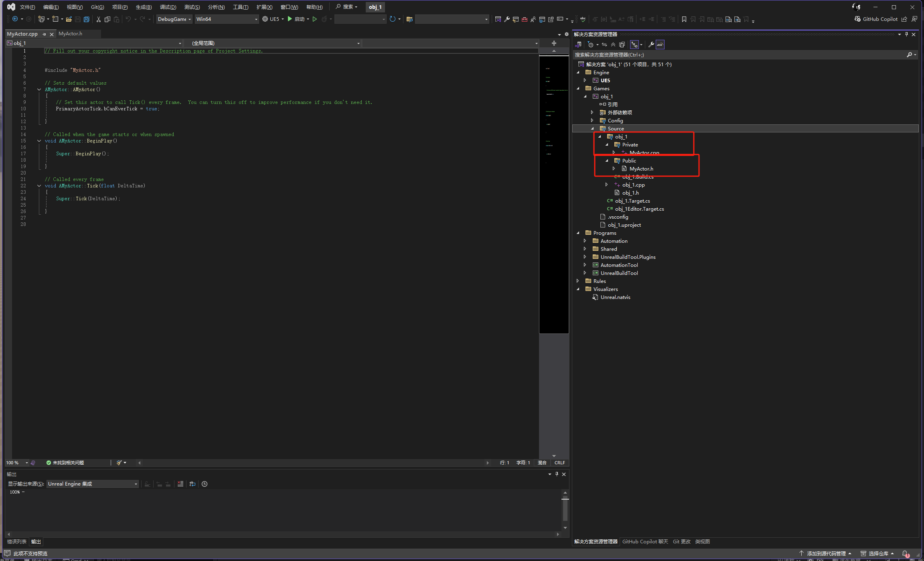The image size is (924, 561).
Task: Click the search box 搜索 in title bar
Action: pyautogui.click(x=346, y=7)
